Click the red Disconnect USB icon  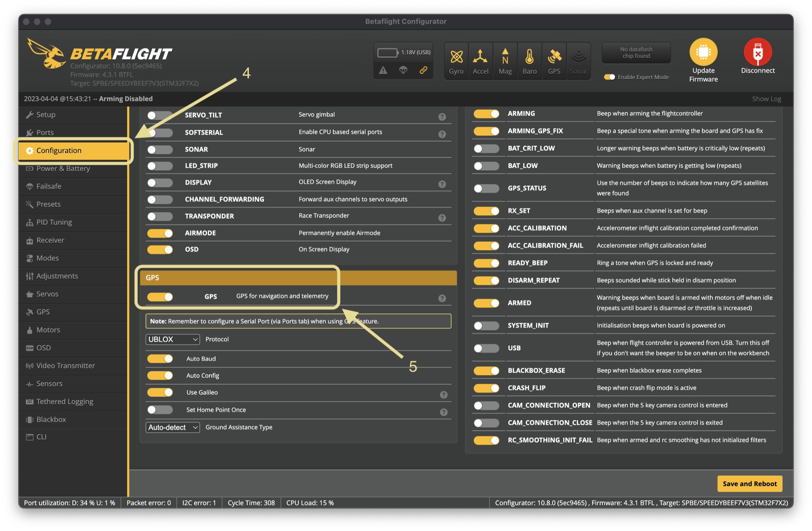[758, 52]
